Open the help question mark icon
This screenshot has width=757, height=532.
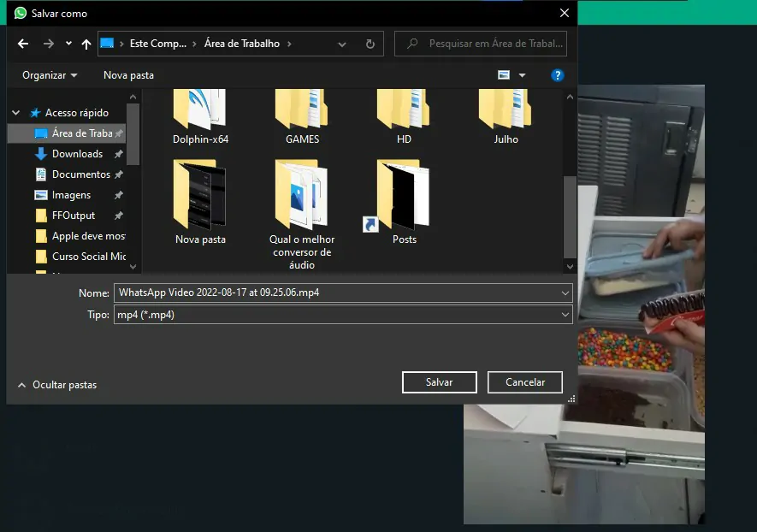(557, 75)
